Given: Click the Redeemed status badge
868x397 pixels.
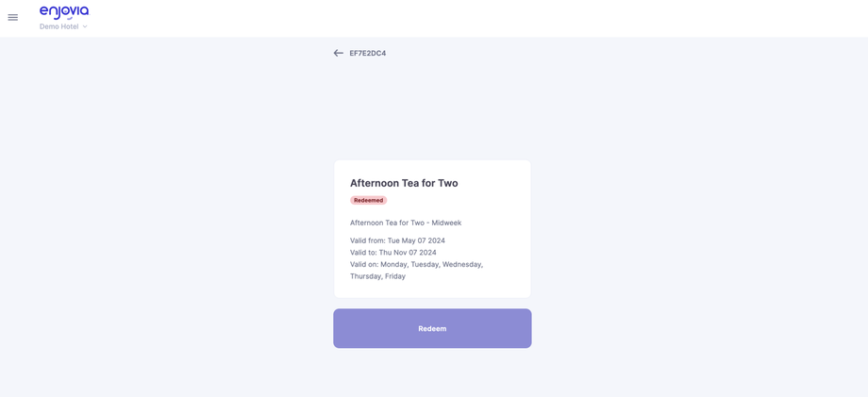Looking at the screenshot, I should coord(368,200).
